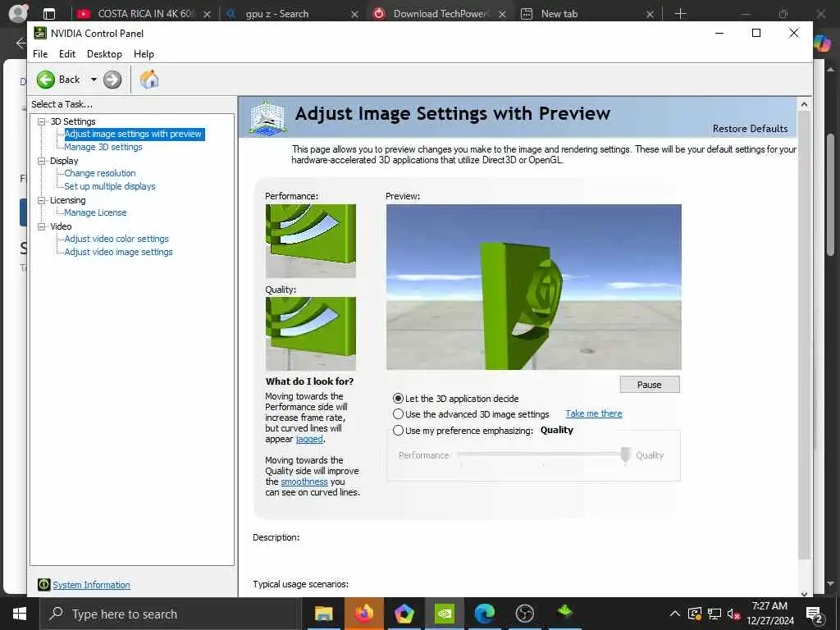
Task: Open File Explorer from taskbar
Action: point(323,614)
